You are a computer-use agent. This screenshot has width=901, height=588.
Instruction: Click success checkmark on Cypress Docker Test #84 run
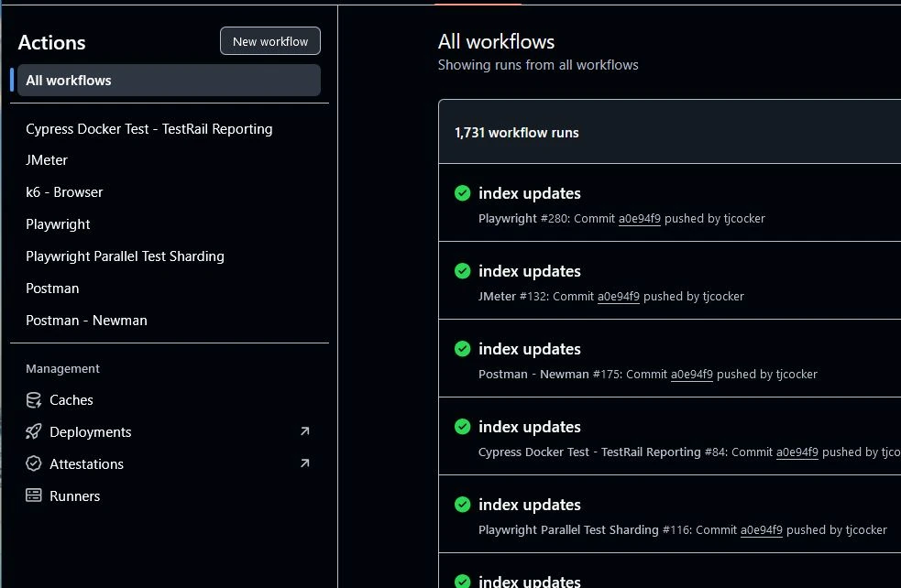[x=463, y=427]
